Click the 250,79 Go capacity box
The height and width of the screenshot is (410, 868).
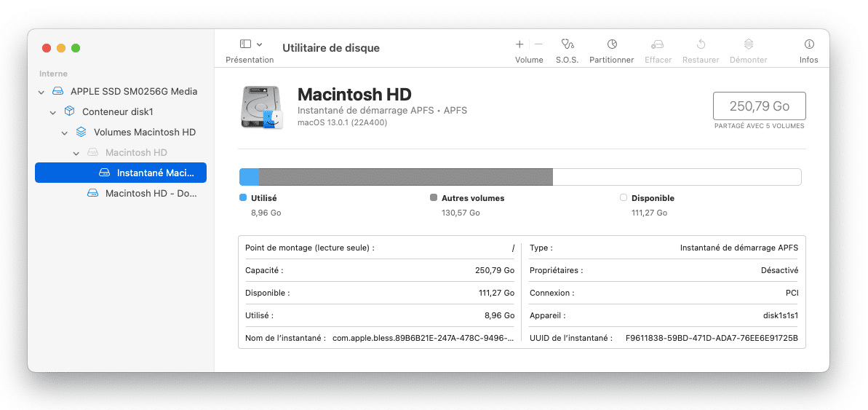759,106
